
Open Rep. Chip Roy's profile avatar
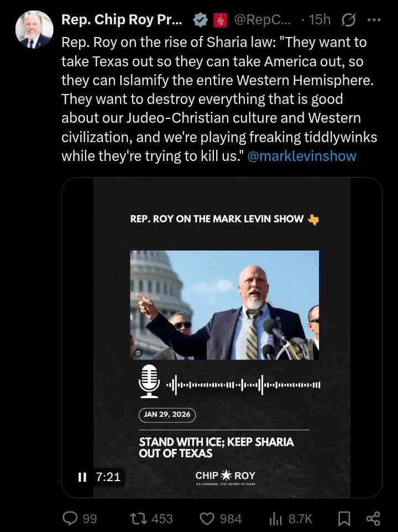[x=34, y=29]
